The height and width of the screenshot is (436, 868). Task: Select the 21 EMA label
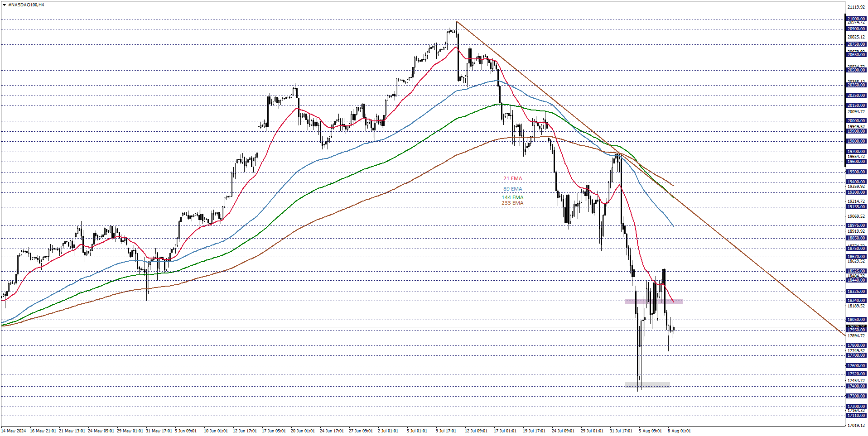513,178
